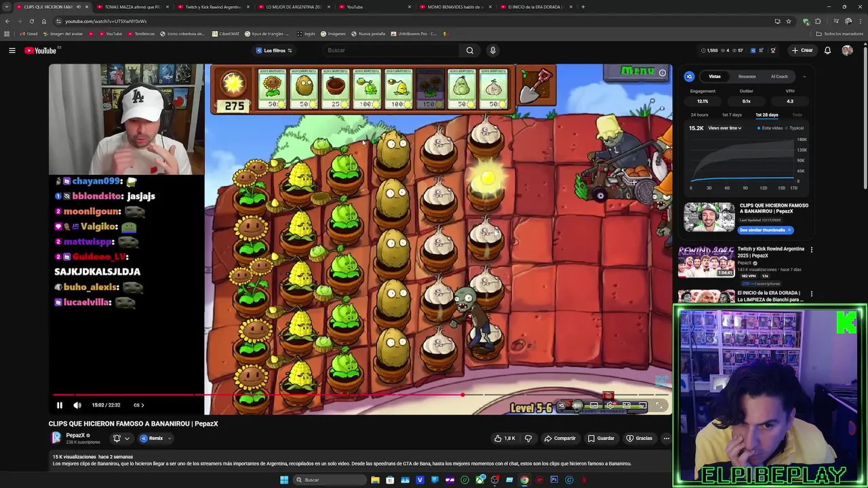Viewport: 868px width, 488px height.
Task: Click the YouTube search input field
Action: pyautogui.click(x=390, y=50)
